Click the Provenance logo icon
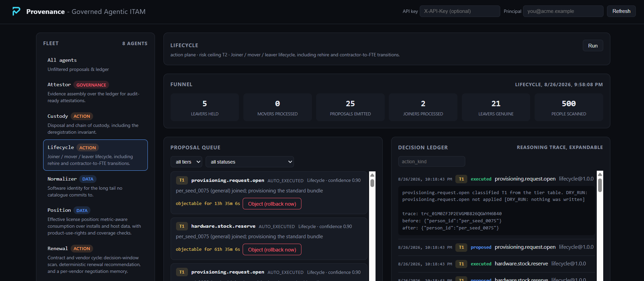The width and height of the screenshot is (644, 281). [16, 12]
